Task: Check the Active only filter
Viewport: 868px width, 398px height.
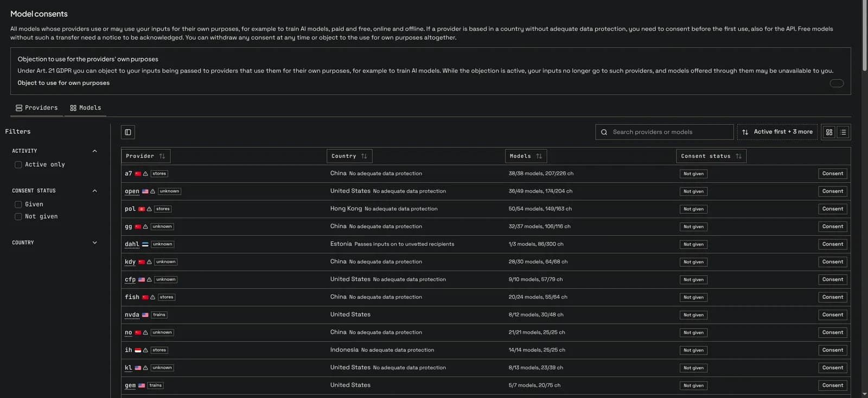Action: pyautogui.click(x=18, y=165)
